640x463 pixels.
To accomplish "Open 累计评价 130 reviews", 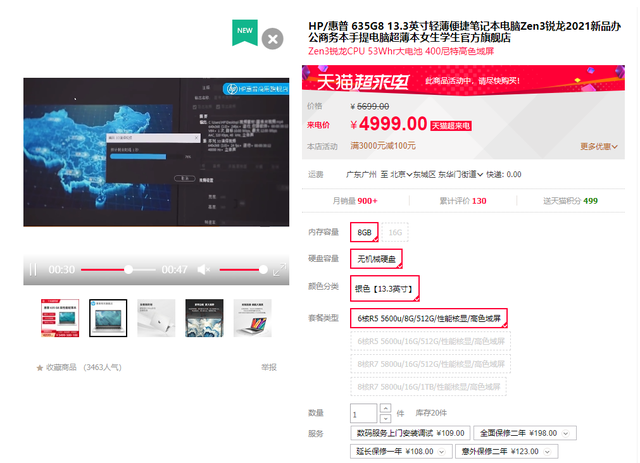I will point(463,200).
